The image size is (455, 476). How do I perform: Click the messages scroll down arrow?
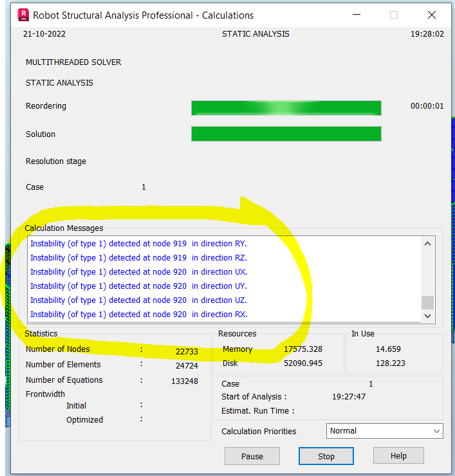(428, 316)
